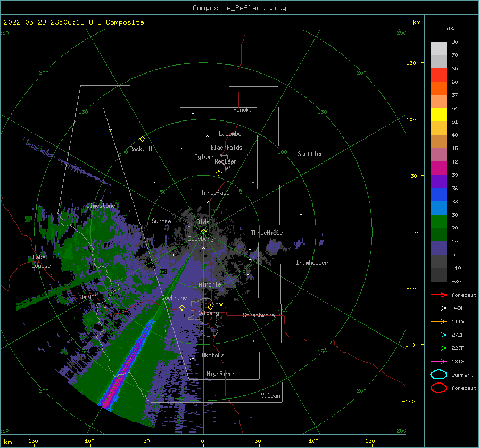Screen dimensions: 479x448
Task: Click the Olds town label
Action: click(x=203, y=222)
